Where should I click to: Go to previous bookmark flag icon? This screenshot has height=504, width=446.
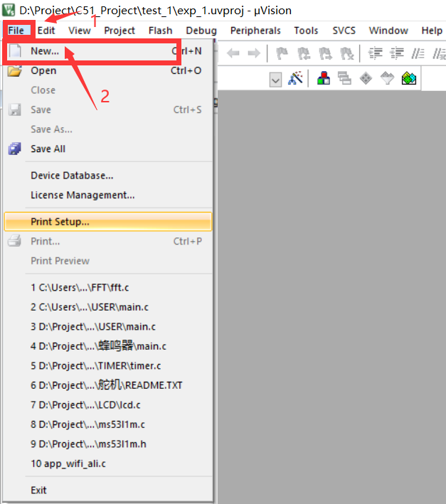pos(304,53)
